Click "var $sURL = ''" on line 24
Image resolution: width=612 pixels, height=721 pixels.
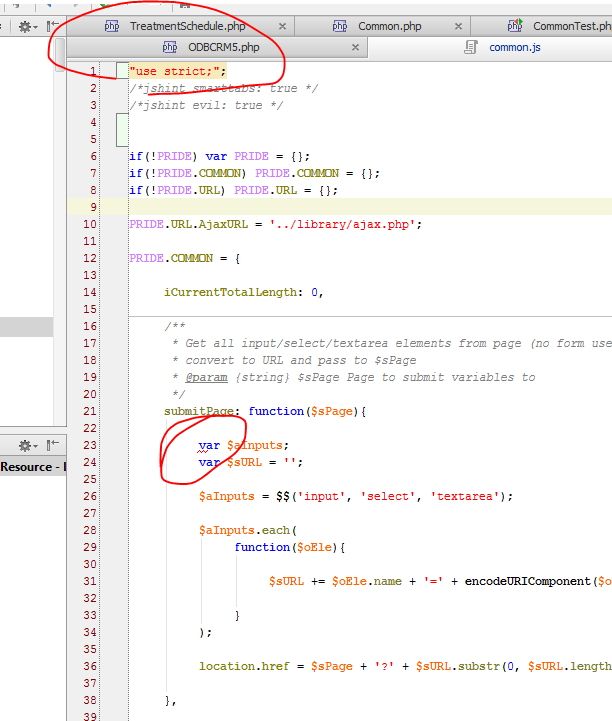(x=251, y=463)
